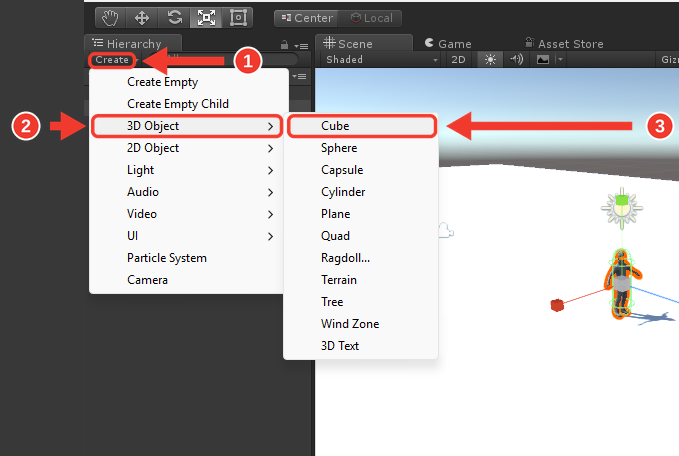Click the directional light sun gizmo
This screenshot has height=456, width=679.
click(x=622, y=209)
